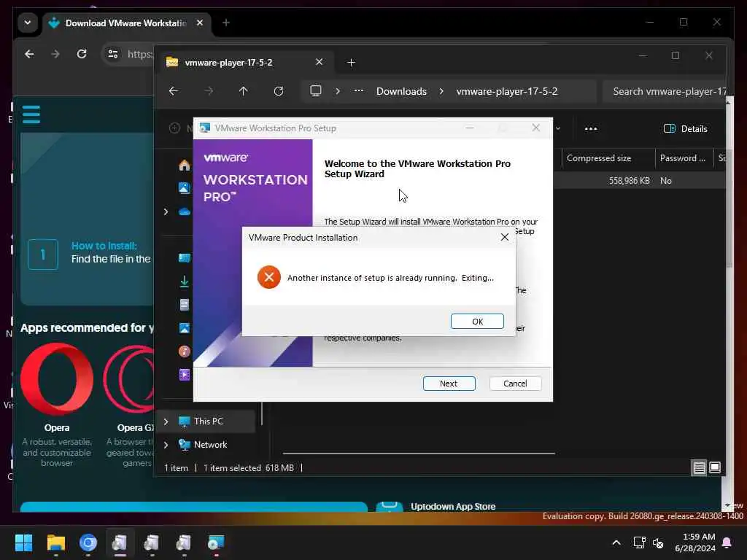Viewport: 747px width, 560px height.
Task: Add a new File Explorer tab
Action: 351,63
